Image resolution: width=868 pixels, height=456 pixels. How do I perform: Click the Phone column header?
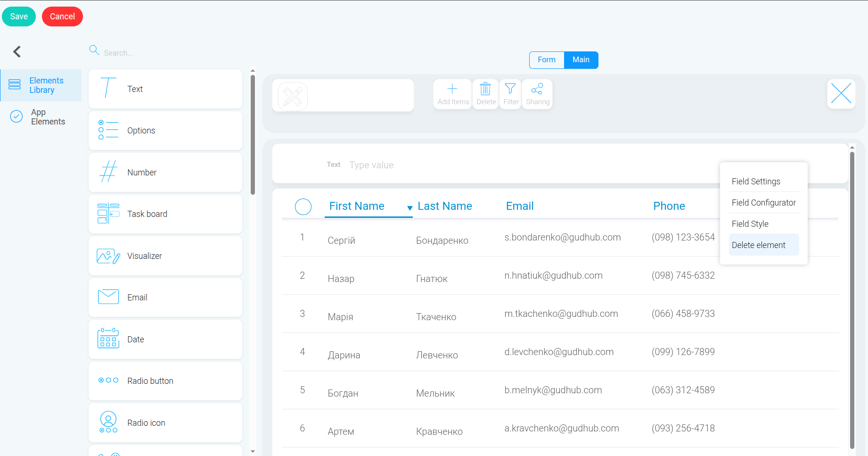[x=669, y=206]
